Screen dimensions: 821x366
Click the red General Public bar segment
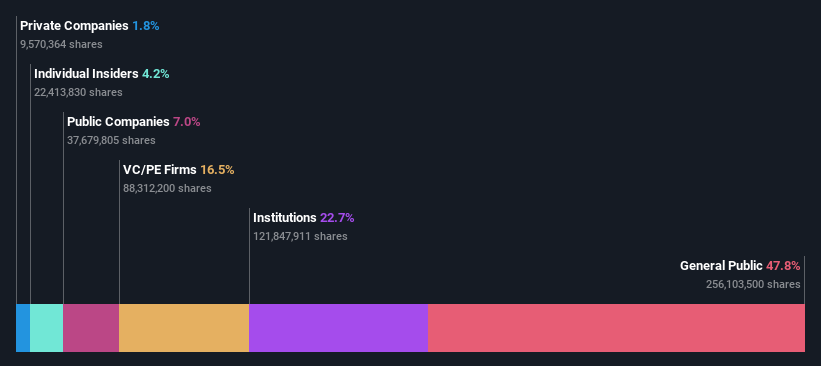coord(616,328)
